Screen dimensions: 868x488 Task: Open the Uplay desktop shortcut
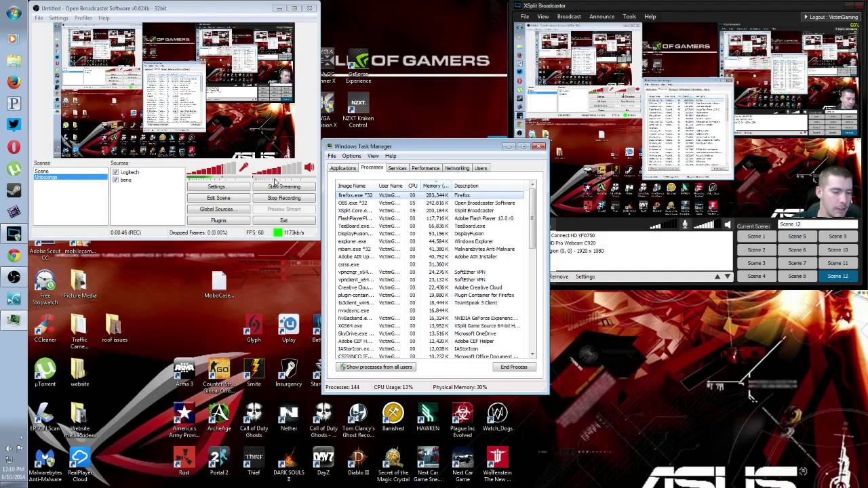(288, 329)
